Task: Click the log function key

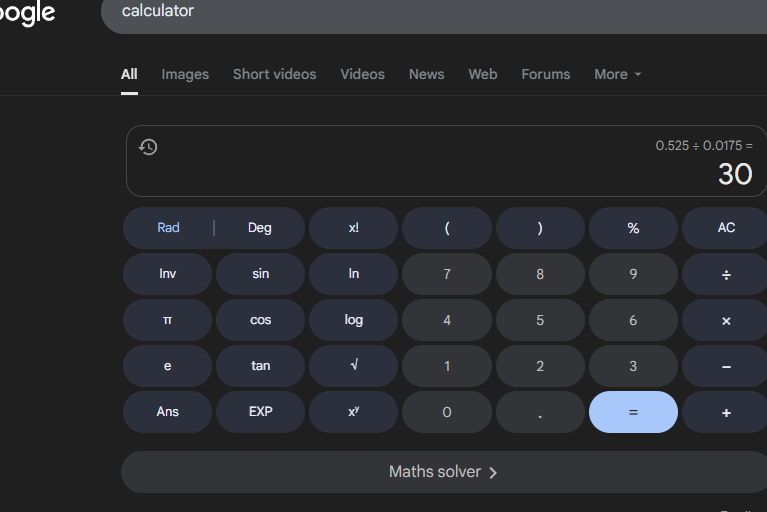Action: pos(354,320)
